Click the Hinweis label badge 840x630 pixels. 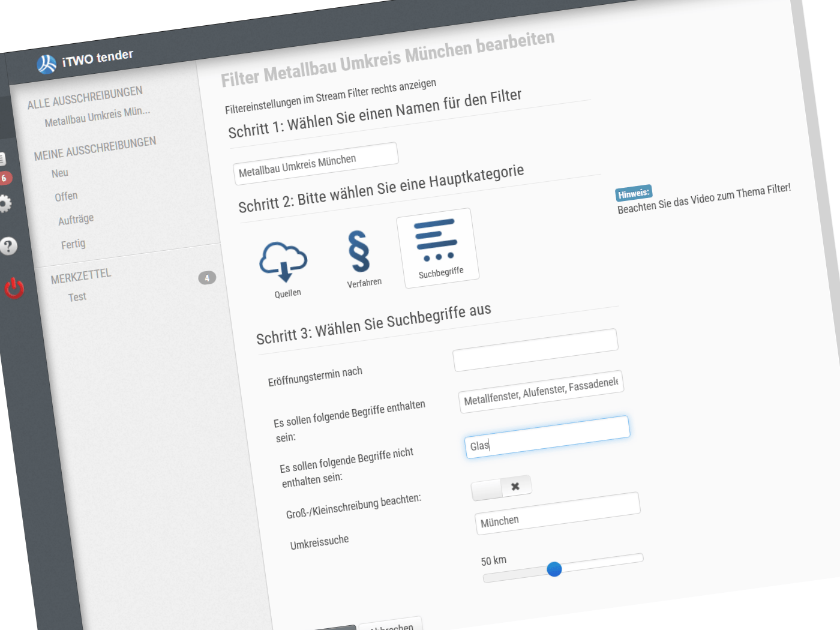[x=634, y=193]
